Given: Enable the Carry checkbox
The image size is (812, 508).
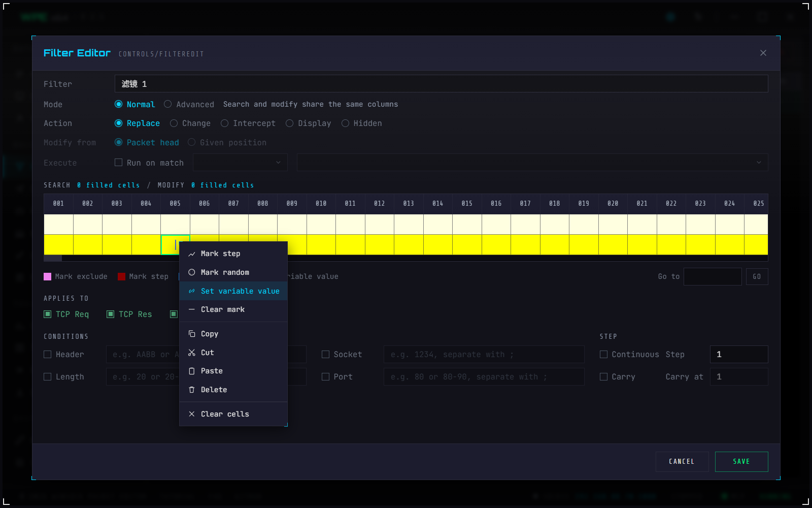Looking at the screenshot, I should (603, 377).
